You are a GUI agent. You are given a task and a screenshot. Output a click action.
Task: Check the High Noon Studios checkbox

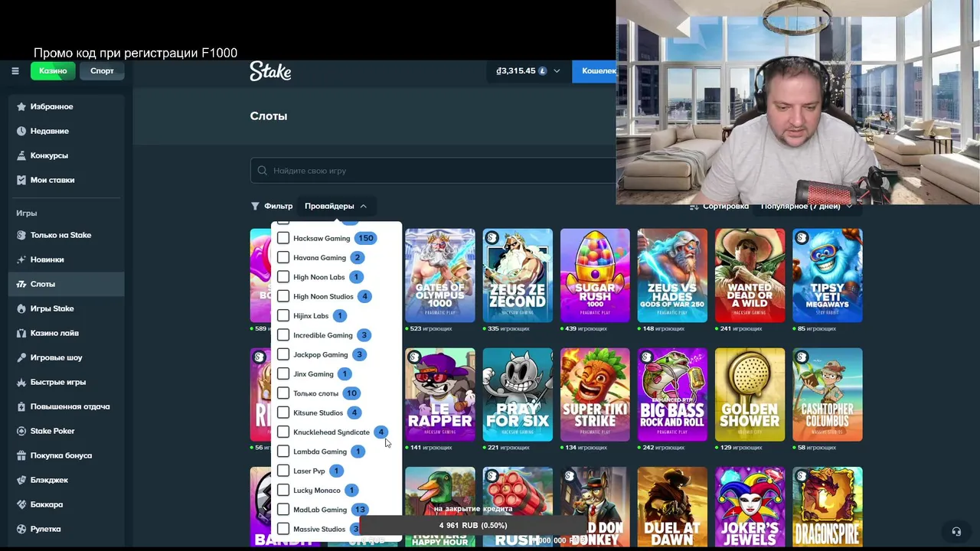coord(283,296)
